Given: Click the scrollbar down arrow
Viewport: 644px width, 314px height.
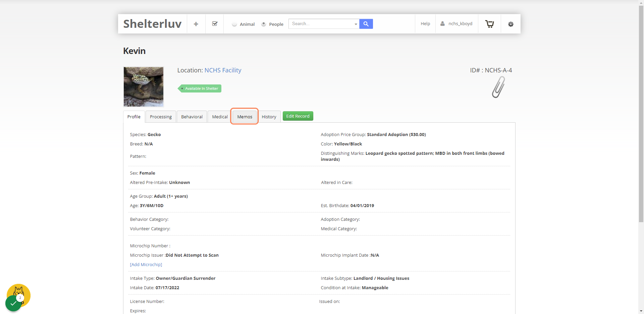Looking at the screenshot, I should [641, 311].
